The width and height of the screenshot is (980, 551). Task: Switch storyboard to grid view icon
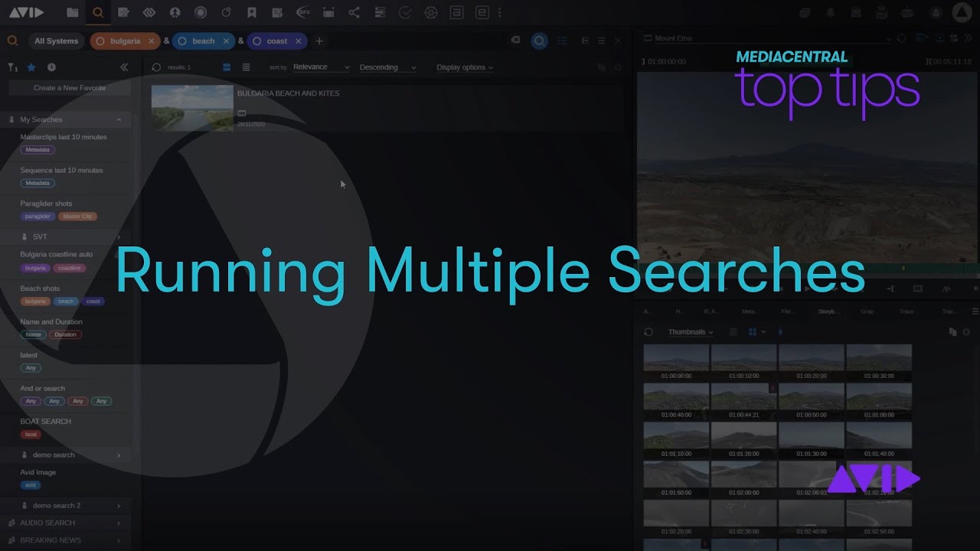pyautogui.click(x=753, y=332)
